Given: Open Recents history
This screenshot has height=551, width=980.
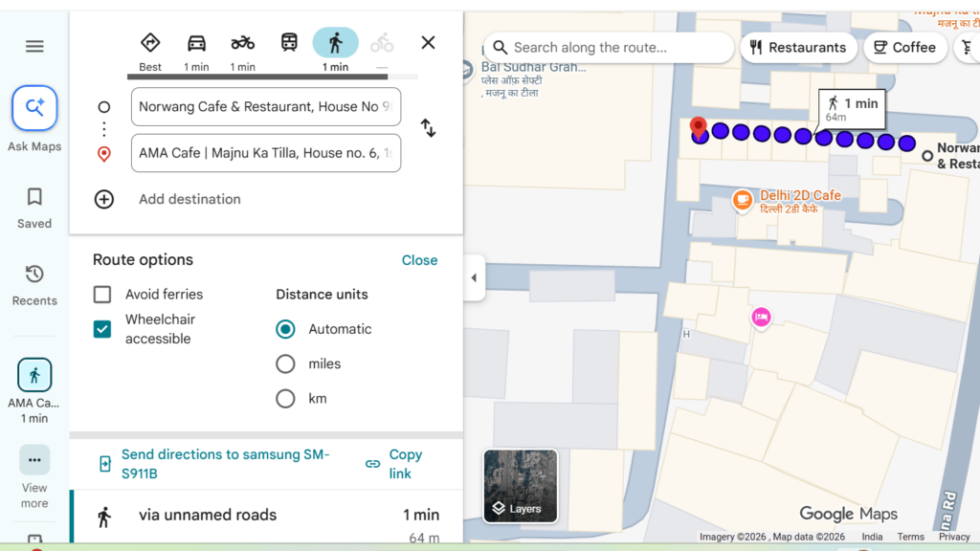Looking at the screenshot, I should pyautogui.click(x=34, y=285).
